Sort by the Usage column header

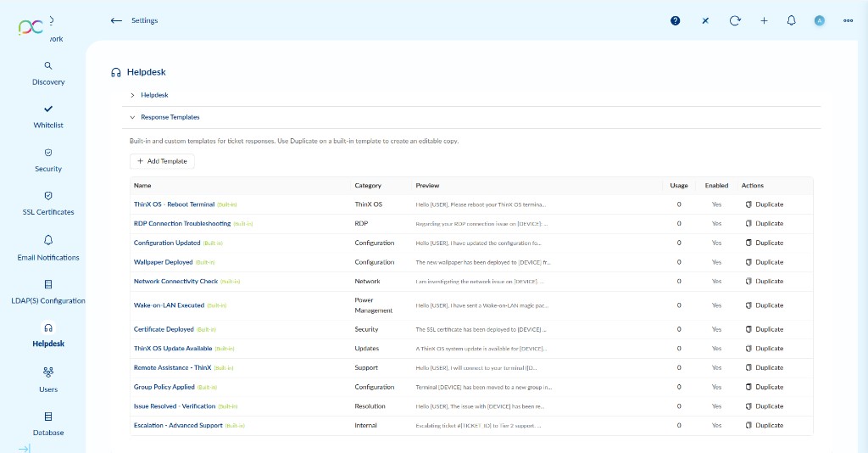[x=679, y=186]
